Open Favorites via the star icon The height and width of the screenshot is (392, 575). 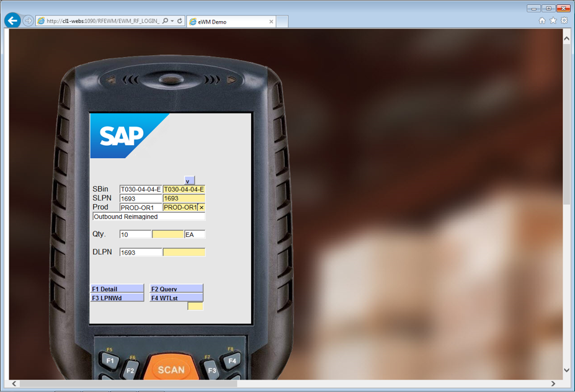[x=553, y=20]
